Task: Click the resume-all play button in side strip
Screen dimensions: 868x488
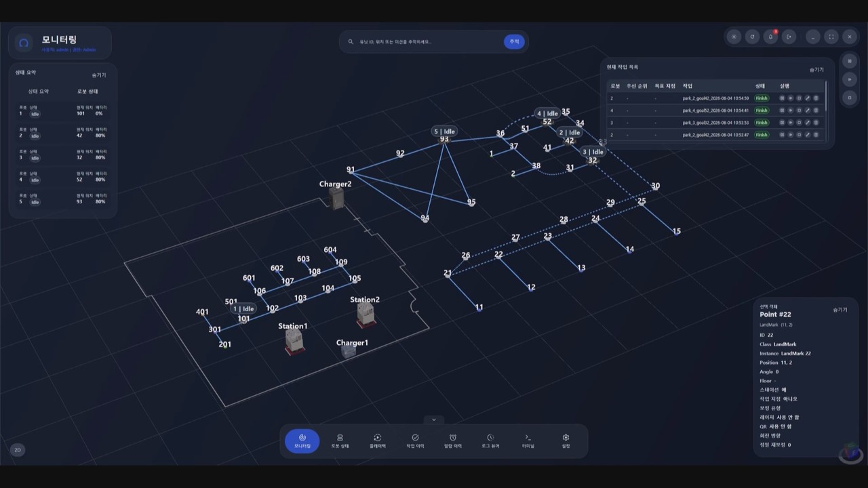Action: tap(850, 79)
